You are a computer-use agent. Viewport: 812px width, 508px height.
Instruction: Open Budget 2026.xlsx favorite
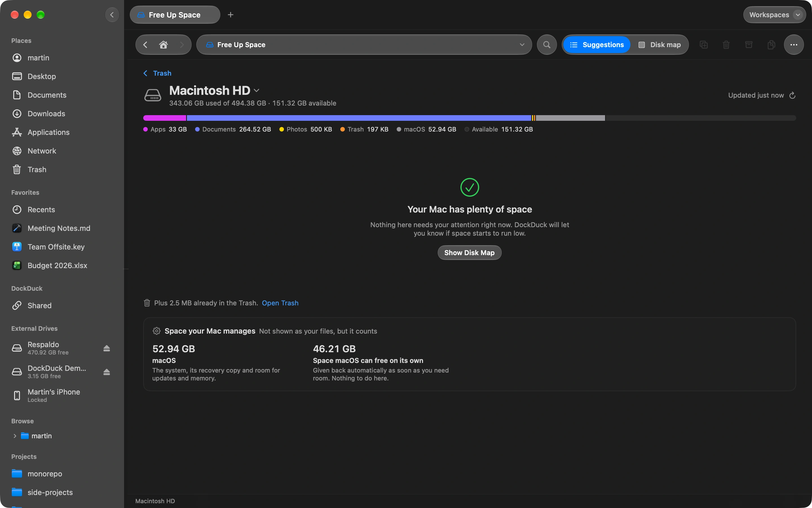pyautogui.click(x=62, y=265)
